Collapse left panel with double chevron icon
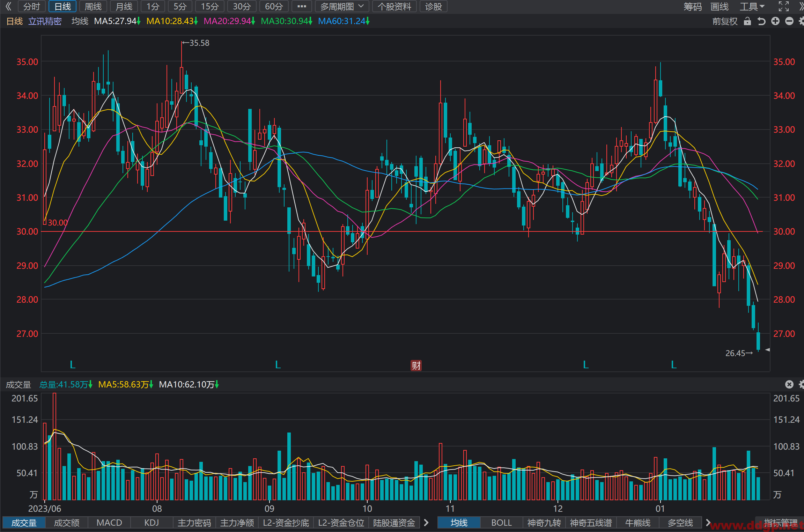 click(x=8, y=6)
